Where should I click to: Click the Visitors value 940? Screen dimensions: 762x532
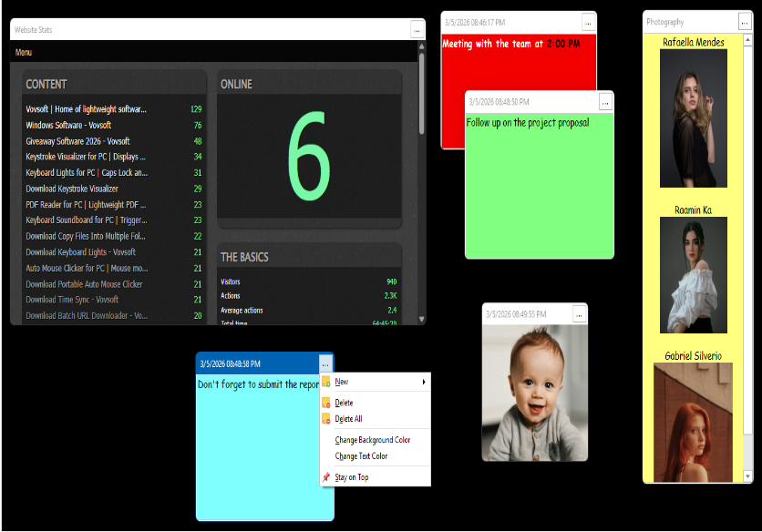coord(392,281)
